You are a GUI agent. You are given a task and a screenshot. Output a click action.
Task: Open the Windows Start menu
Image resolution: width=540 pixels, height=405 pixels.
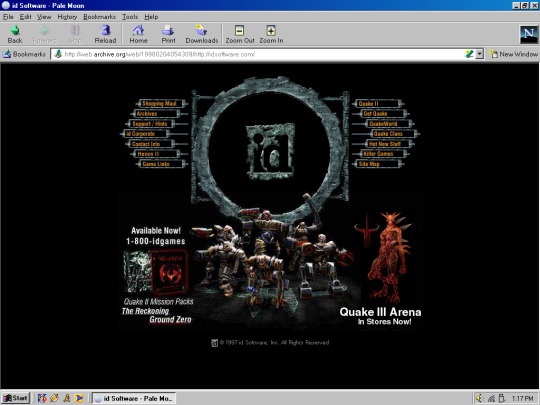(x=16, y=398)
